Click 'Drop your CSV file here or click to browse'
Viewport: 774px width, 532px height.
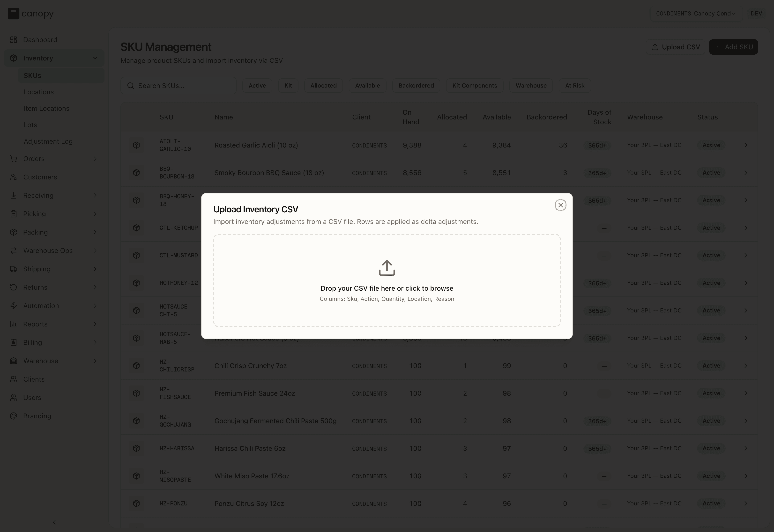click(387, 288)
